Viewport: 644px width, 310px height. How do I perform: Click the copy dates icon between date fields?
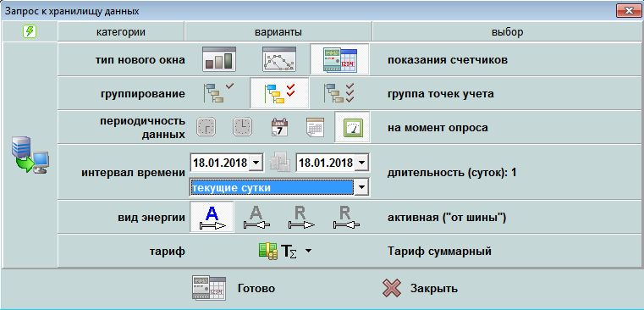point(279,163)
